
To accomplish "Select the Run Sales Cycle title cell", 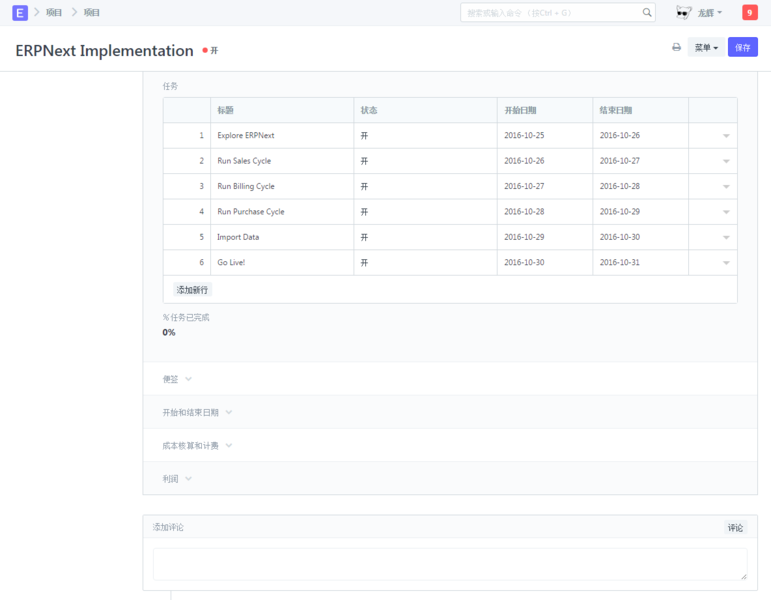I will click(282, 161).
